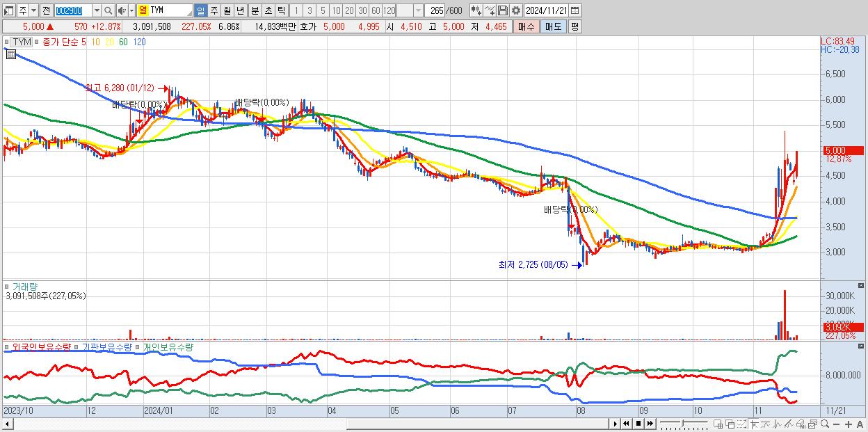The height and width of the screenshot is (432, 868).
Task: Open chart settings gear icon
Action: click(x=515, y=10)
